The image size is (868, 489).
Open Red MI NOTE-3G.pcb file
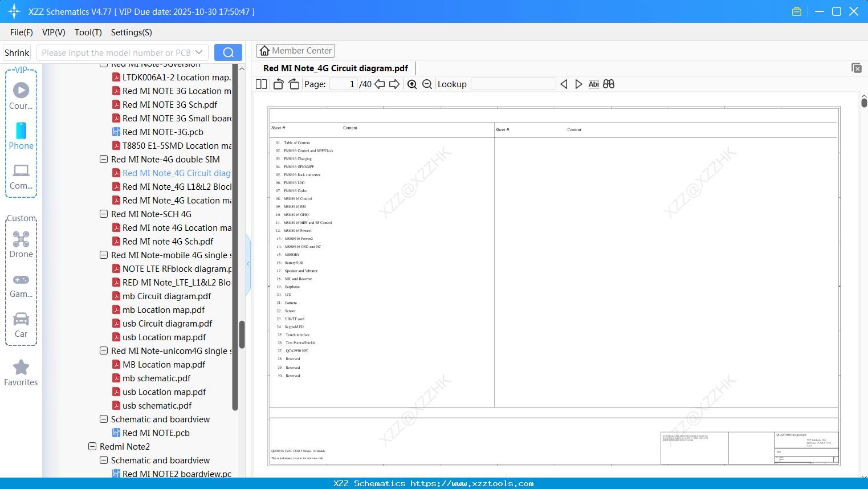(158, 132)
